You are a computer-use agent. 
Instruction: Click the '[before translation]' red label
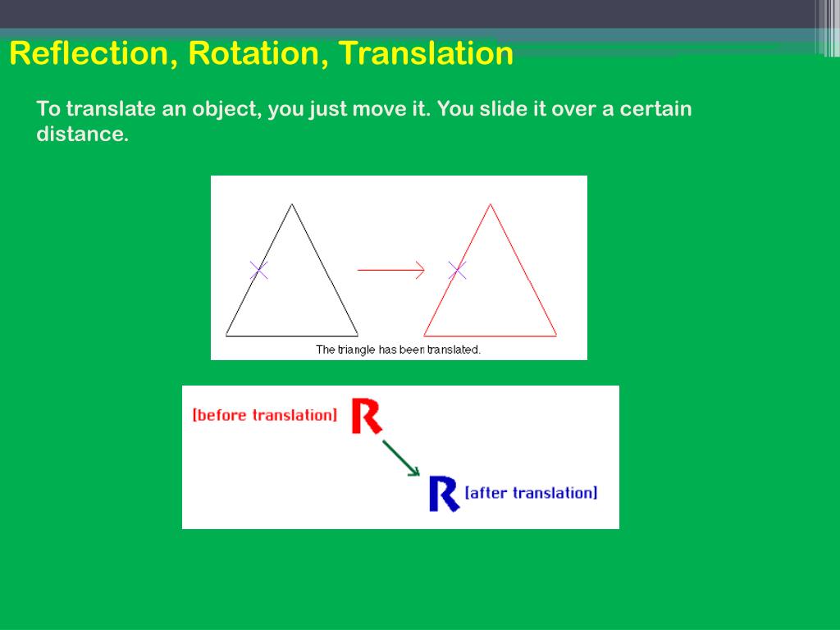[x=265, y=415]
